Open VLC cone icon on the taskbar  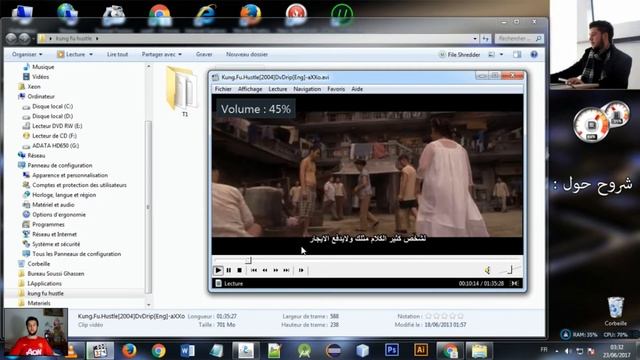click(72, 351)
